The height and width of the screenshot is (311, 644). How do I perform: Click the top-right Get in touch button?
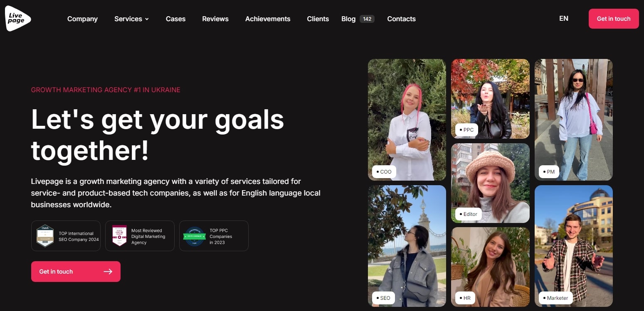614,19
